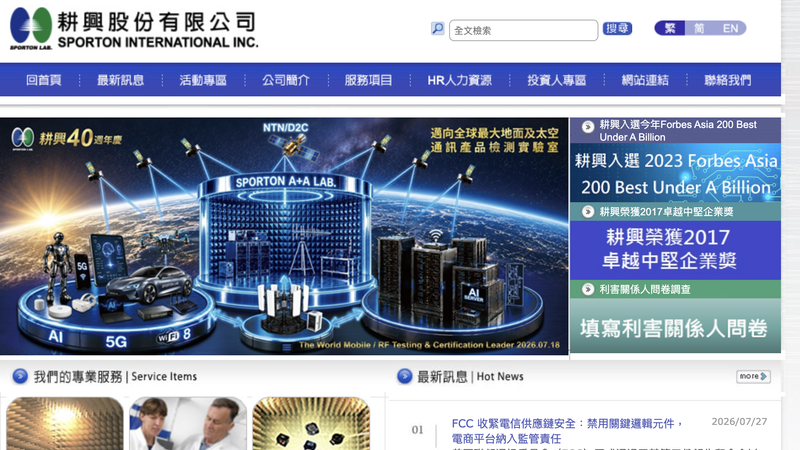Switch language to EN English
Screen dimensions: 800x450
(x=730, y=28)
